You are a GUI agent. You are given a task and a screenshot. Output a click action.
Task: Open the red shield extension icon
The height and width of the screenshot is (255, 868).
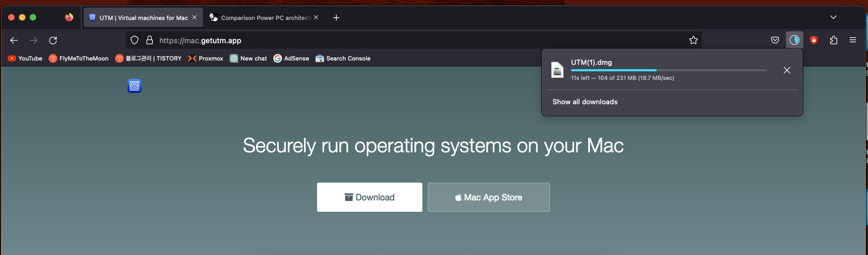814,40
